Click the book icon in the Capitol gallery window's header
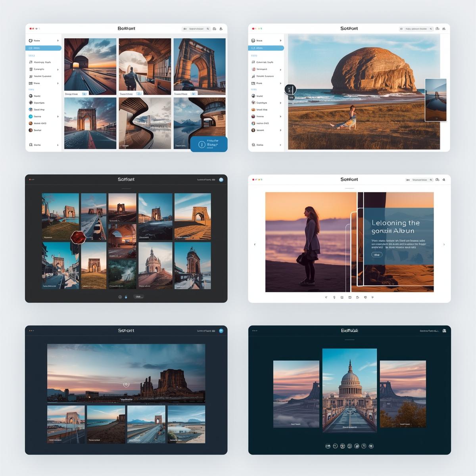 [x=444, y=331]
